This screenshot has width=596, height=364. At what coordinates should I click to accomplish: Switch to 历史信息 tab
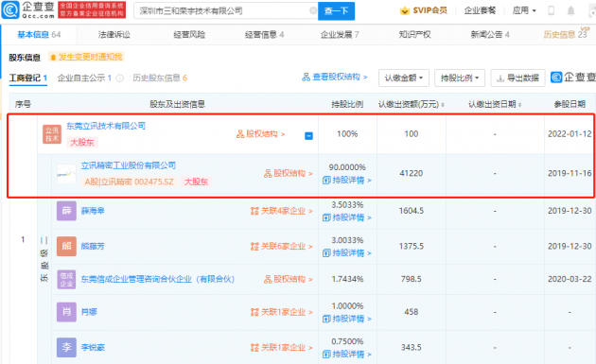[565, 35]
